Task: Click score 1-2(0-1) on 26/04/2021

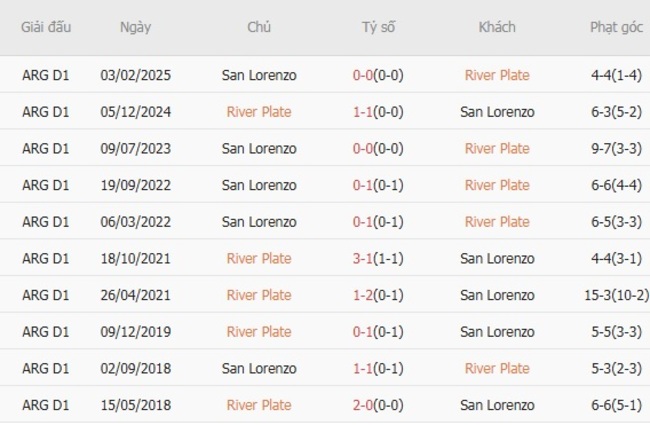Action: click(x=378, y=295)
